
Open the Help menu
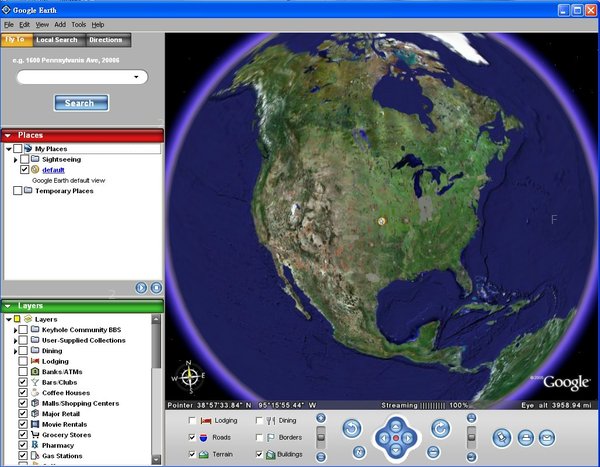[x=98, y=24]
